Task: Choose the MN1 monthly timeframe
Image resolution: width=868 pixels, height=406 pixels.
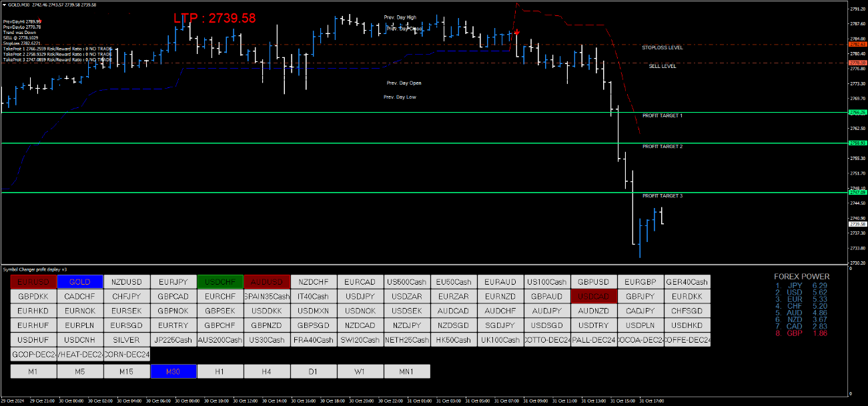Action: pos(407,371)
